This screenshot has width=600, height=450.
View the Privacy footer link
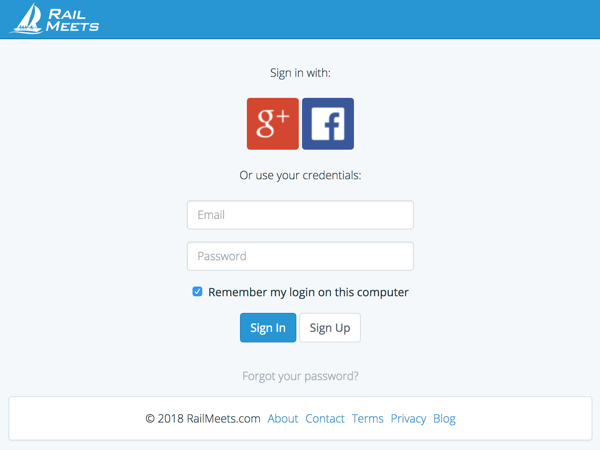tap(408, 419)
